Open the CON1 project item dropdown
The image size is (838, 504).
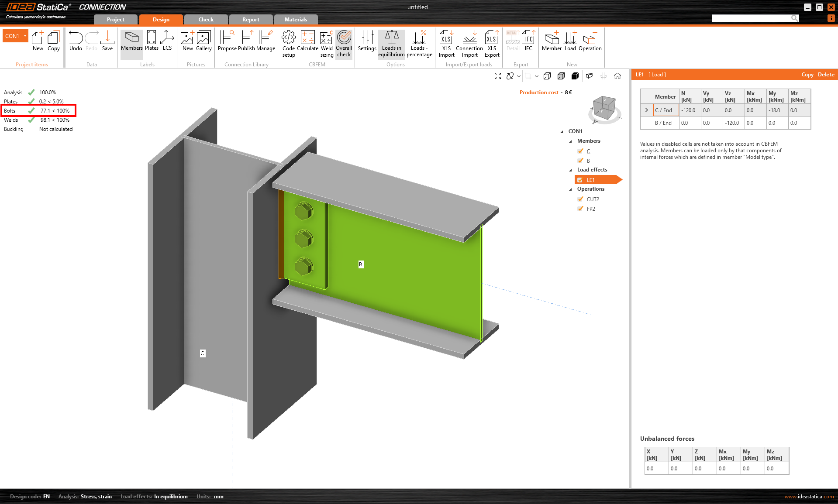25,36
